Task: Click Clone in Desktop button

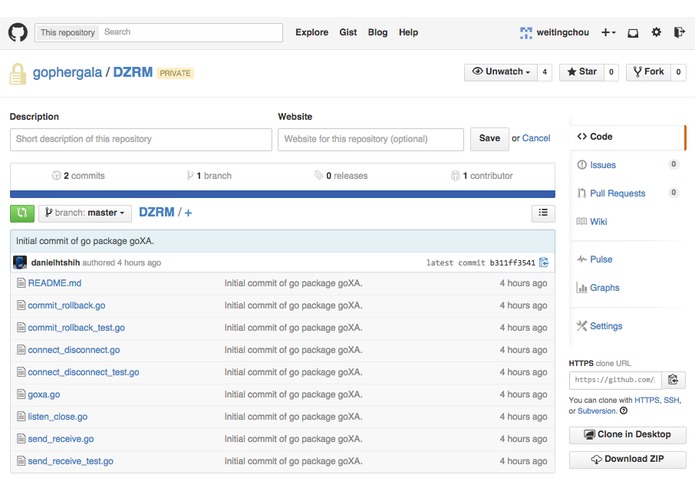Action: click(628, 435)
